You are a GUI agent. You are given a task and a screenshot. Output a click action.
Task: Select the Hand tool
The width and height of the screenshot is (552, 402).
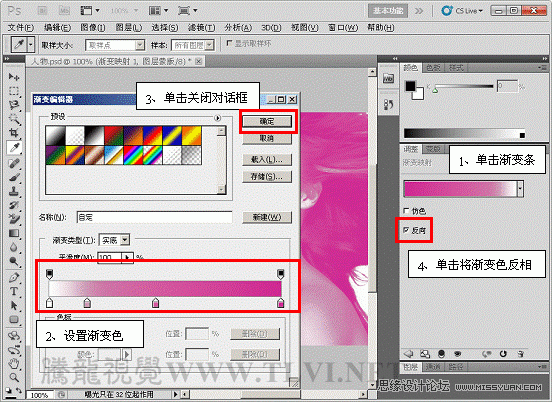pyautogui.click(x=14, y=363)
